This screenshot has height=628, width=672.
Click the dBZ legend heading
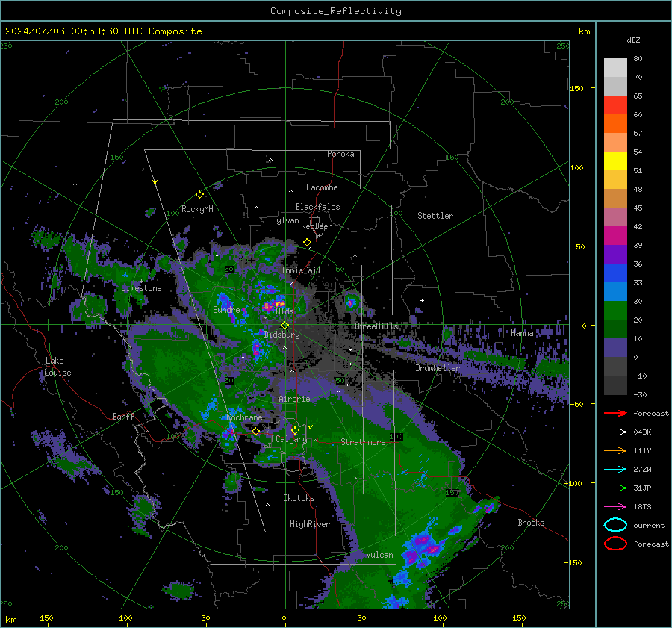coord(633,40)
